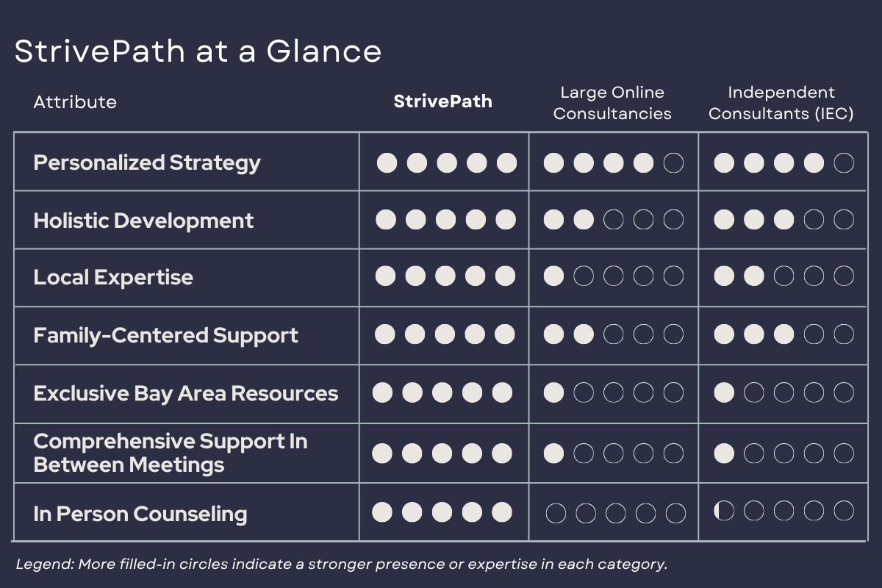
Task: Click the Attribute column heading
Action: (75, 101)
